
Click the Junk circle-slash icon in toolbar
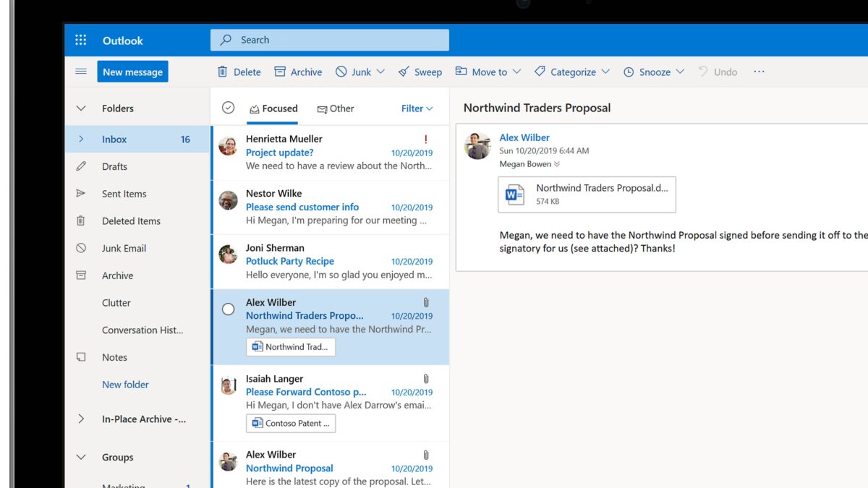341,72
